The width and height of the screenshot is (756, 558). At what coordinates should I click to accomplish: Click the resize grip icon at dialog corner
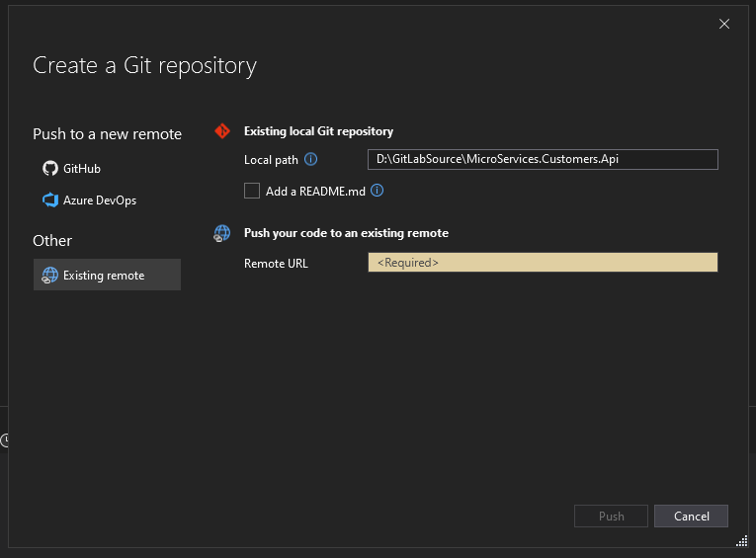tap(741, 540)
